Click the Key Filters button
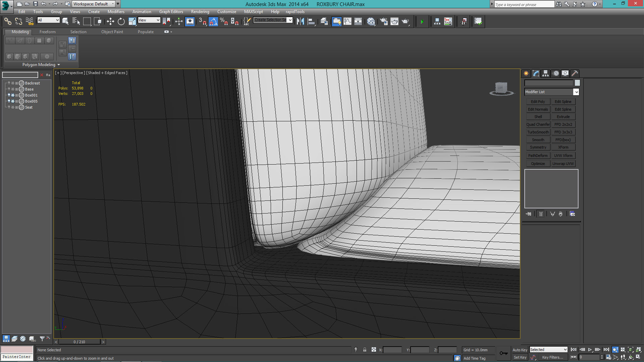This screenshot has width=644, height=362. tap(552, 358)
